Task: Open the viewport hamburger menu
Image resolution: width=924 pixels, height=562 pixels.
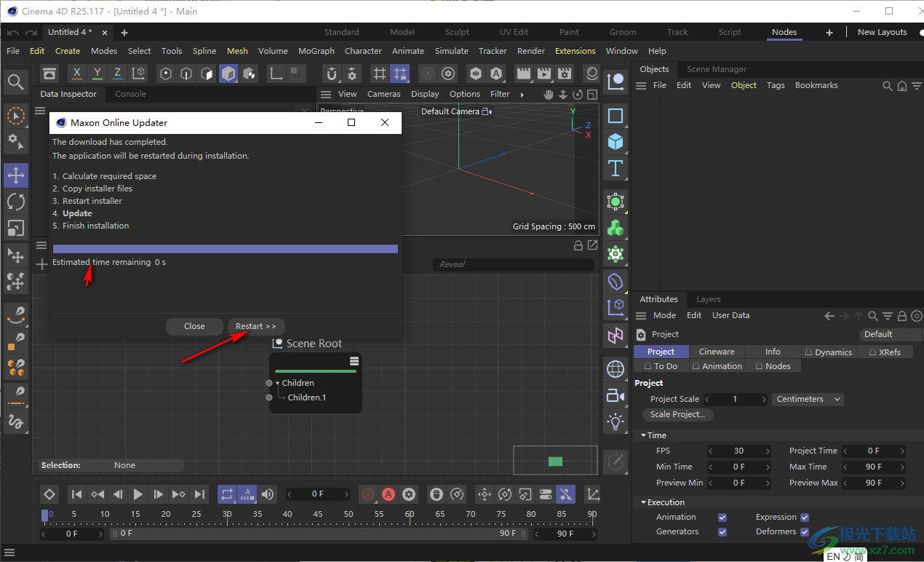Action: click(x=326, y=94)
